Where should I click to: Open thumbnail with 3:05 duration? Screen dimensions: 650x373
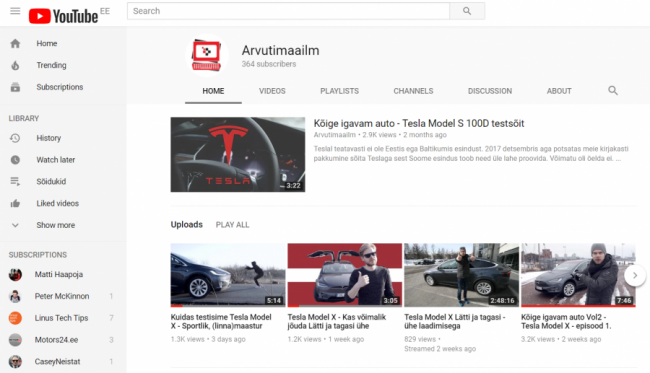(344, 275)
